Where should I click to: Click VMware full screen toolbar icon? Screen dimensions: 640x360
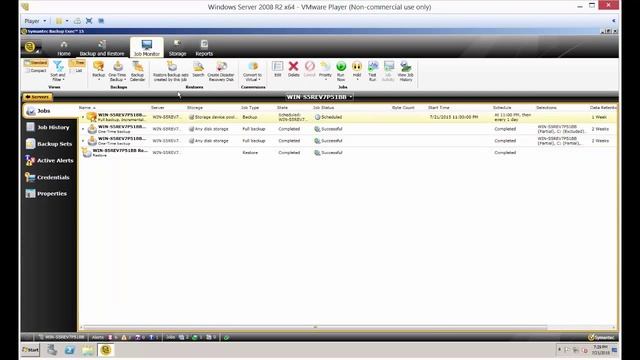click(89, 21)
